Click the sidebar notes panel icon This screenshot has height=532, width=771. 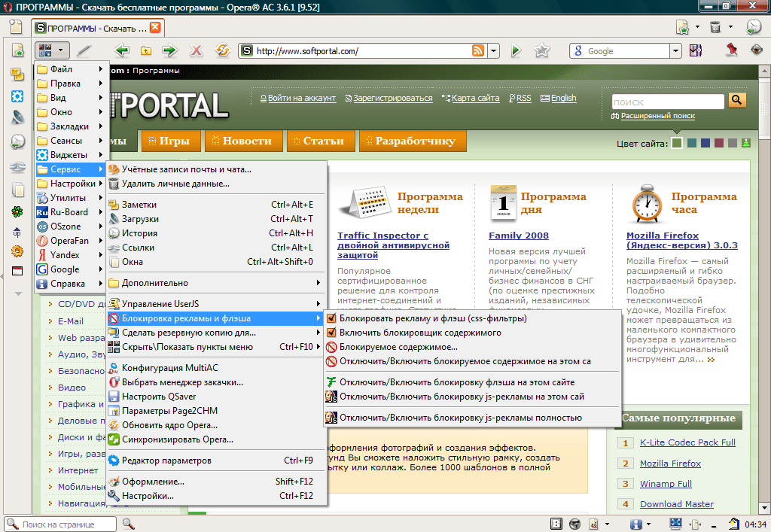point(17,74)
